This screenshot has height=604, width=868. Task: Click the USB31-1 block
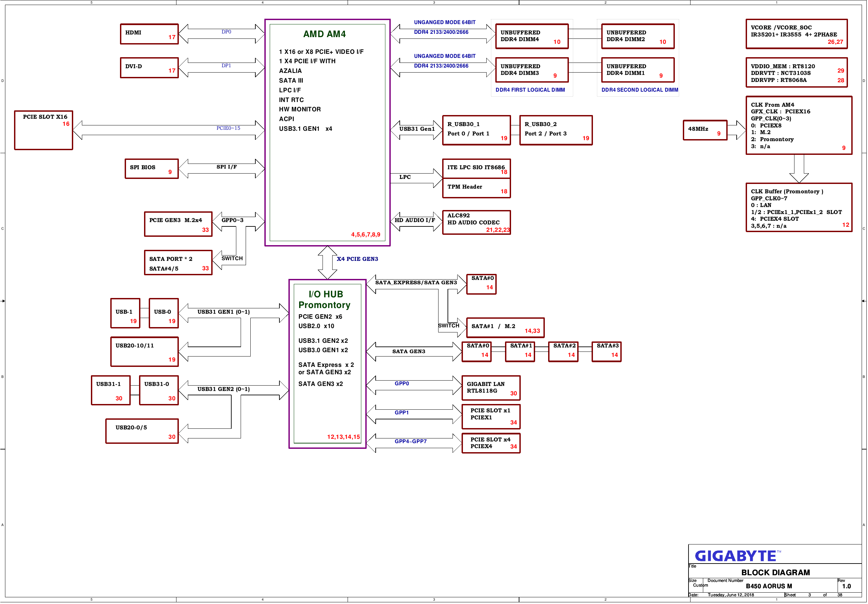click(x=111, y=390)
